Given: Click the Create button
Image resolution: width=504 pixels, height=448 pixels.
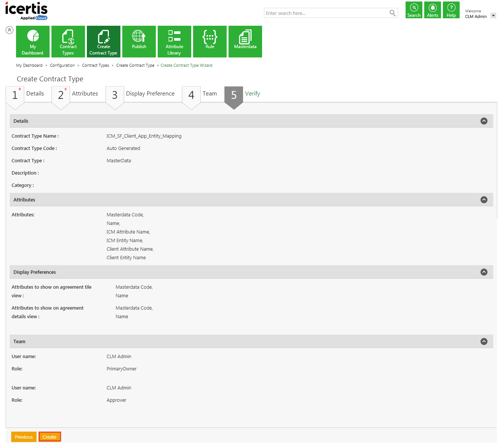Looking at the screenshot, I should click(50, 437).
